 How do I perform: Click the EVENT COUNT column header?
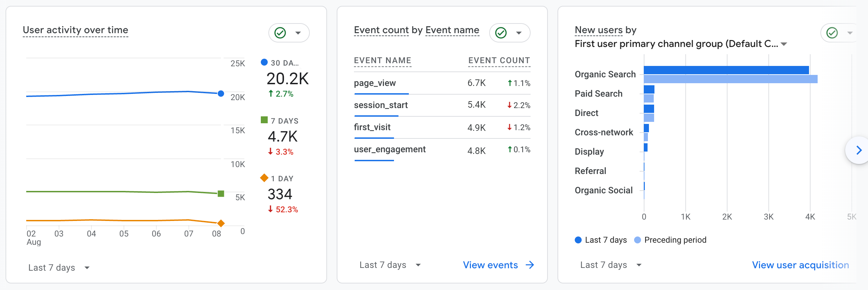point(499,60)
